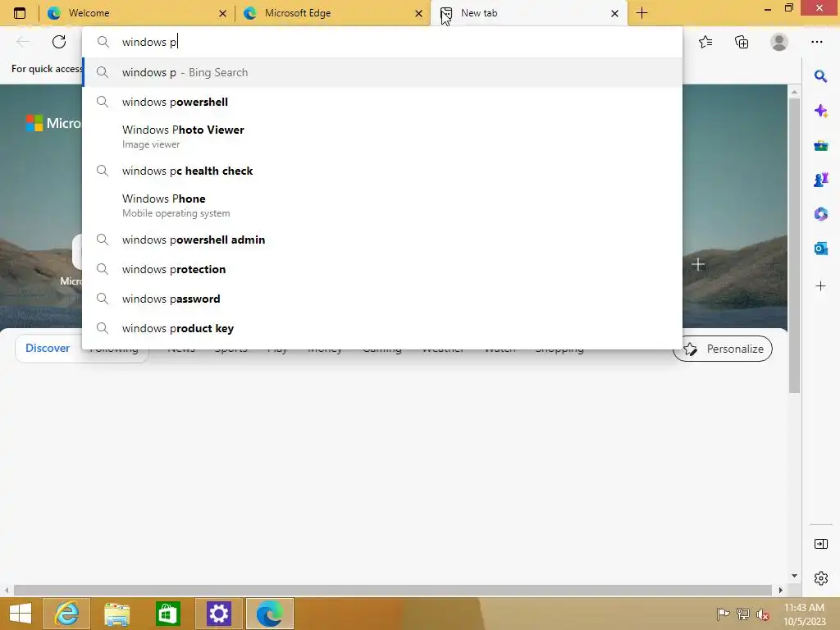Screen dimensions: 840x630
Task: Open the Collections icon
Action: click(742, 42)
